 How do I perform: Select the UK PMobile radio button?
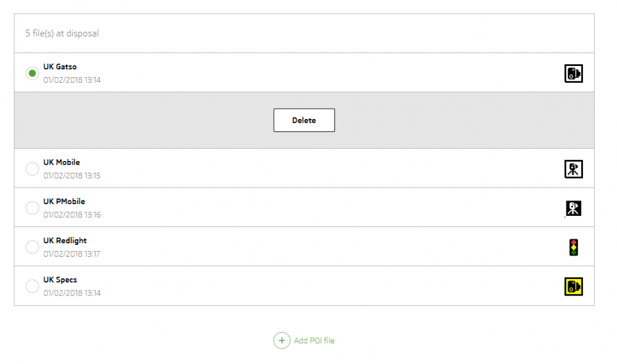(x=32, y=208)
